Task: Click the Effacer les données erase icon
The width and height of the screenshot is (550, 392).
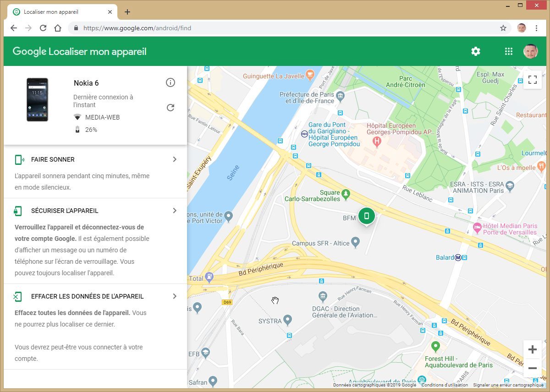Action: (x=18, y=296)
